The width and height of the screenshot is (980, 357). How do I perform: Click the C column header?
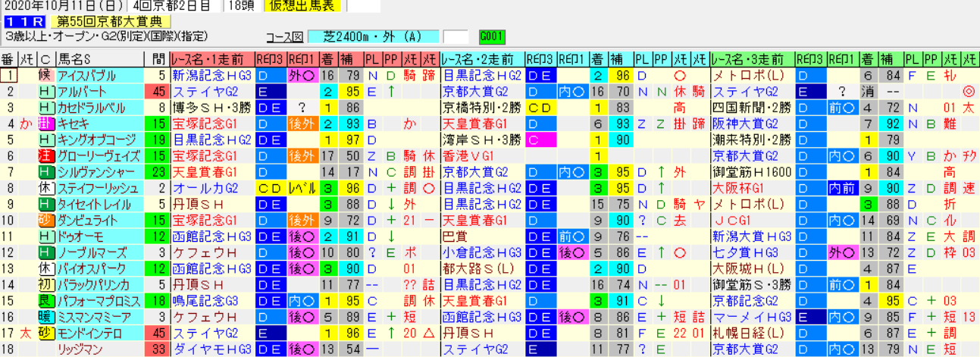(47, 59)
